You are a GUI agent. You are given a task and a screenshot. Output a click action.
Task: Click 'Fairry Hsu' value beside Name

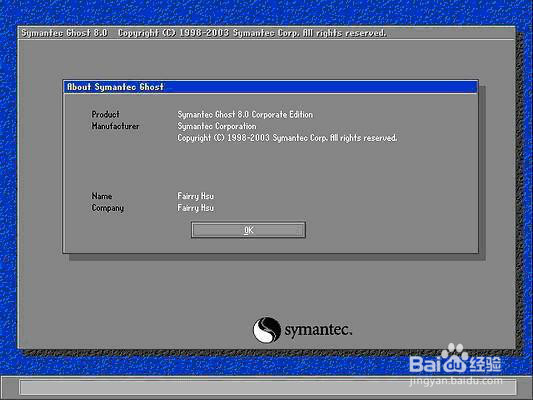pyautogui.click(x=195, y=196)
